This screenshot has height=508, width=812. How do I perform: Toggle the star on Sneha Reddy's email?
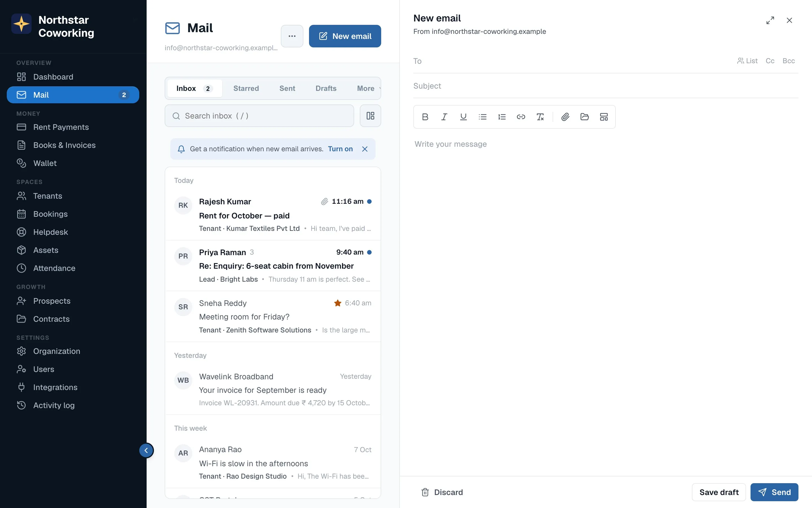tap(337, 303)
